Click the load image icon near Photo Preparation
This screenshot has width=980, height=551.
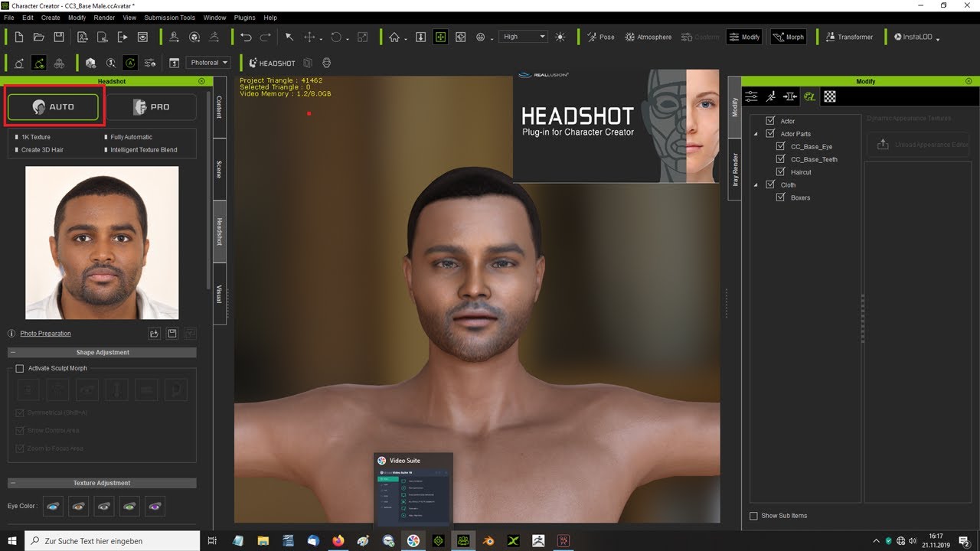[x=154, y=334]
